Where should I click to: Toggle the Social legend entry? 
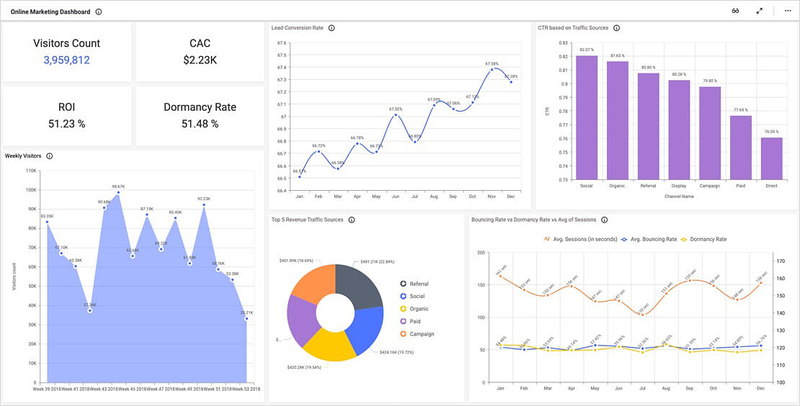click(412, 296)
